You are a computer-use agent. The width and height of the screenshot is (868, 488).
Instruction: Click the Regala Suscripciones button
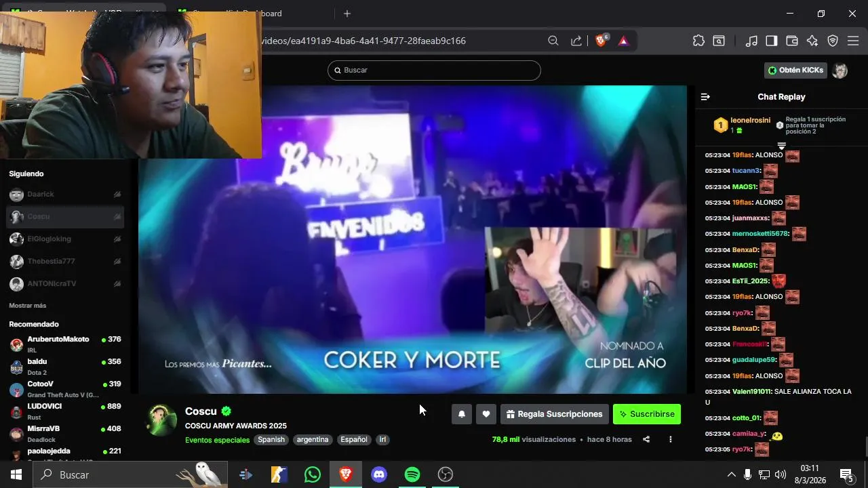(554, 414)
